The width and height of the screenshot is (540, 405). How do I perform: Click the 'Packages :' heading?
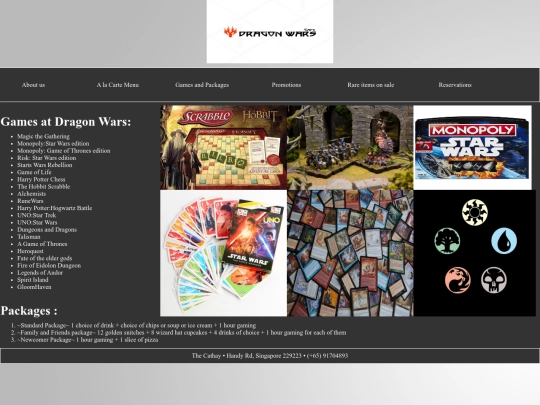[29, 311]
